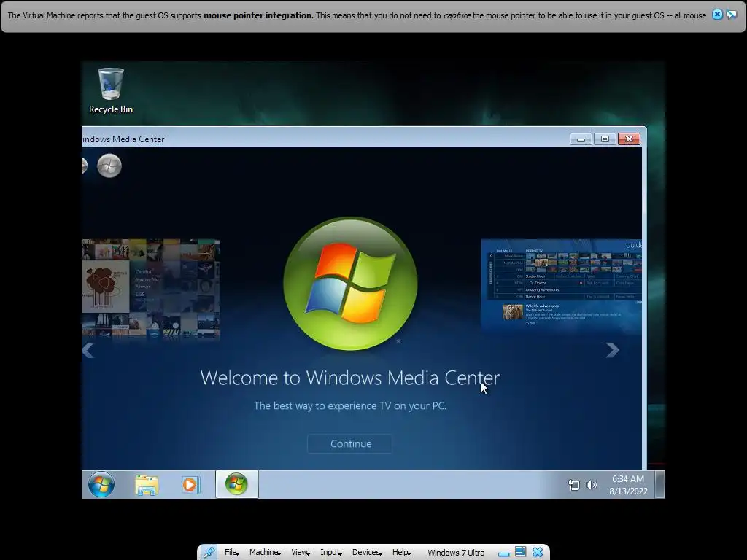Click the don't-show-again notification icon
The image size is (747, 560).
[731, 15]
